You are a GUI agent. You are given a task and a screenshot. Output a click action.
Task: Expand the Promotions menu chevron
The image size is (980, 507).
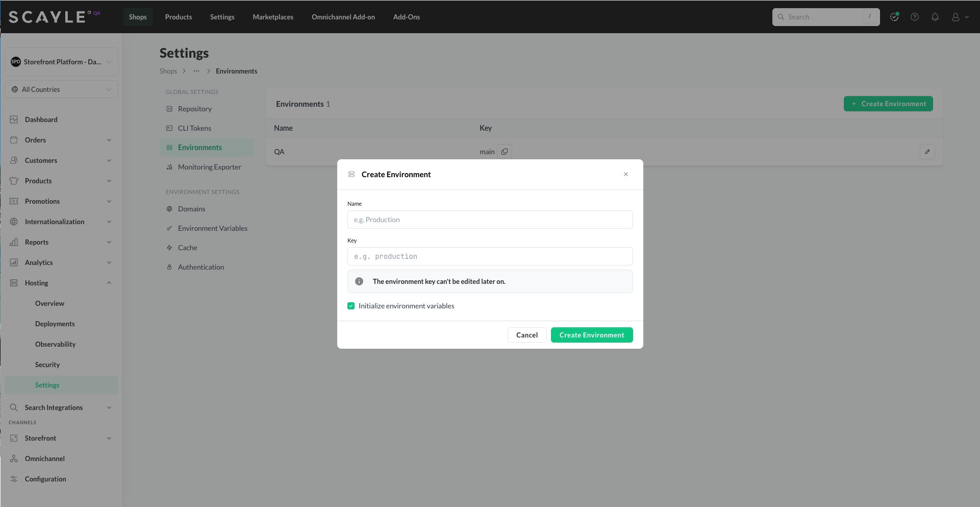point(109,201)
